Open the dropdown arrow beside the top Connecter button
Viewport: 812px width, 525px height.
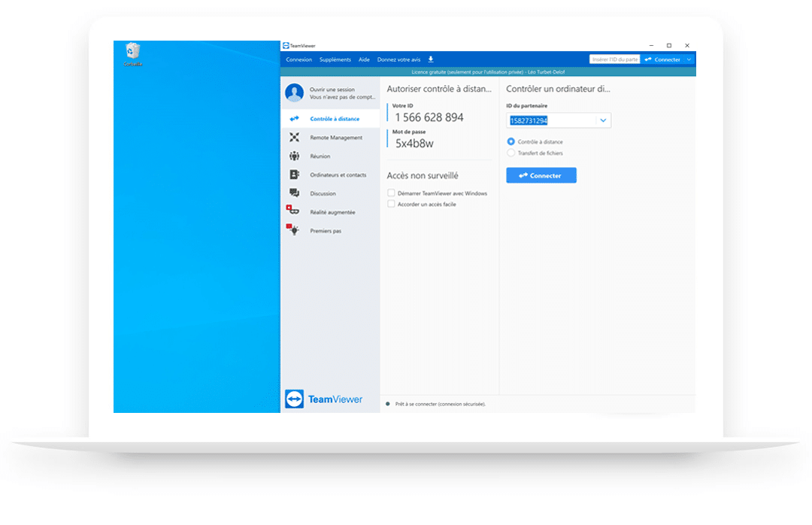(689, 59)
